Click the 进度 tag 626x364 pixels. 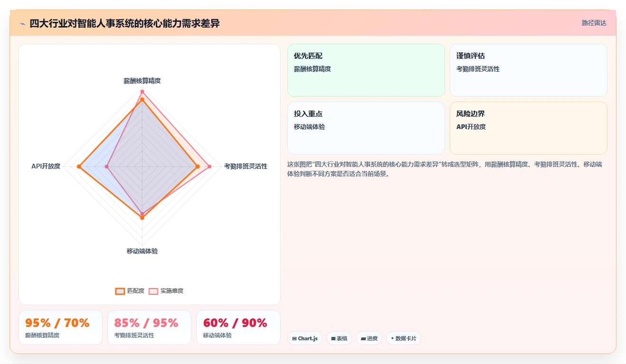point(369,338)
